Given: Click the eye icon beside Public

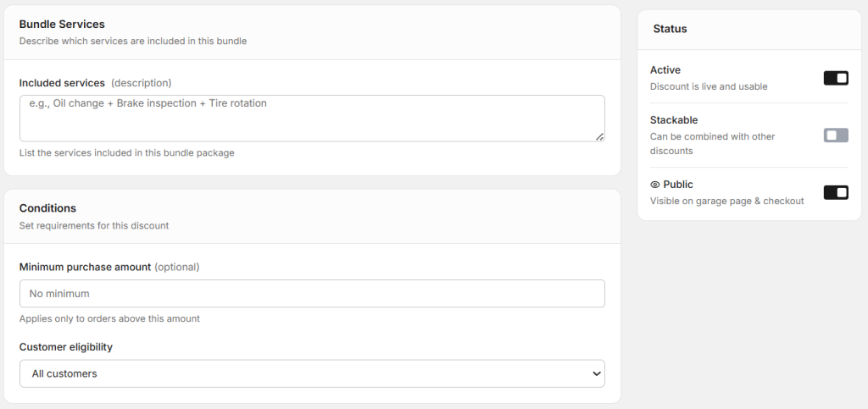Looking at the screenshot, I should (655, 185).
